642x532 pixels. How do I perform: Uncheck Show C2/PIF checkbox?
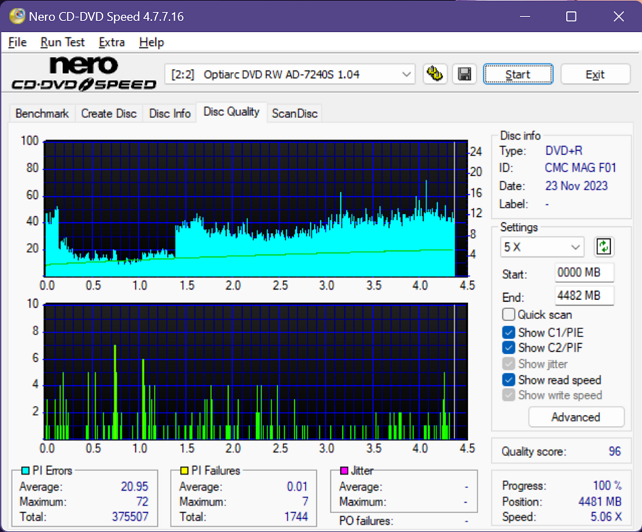tap(508, 348)
